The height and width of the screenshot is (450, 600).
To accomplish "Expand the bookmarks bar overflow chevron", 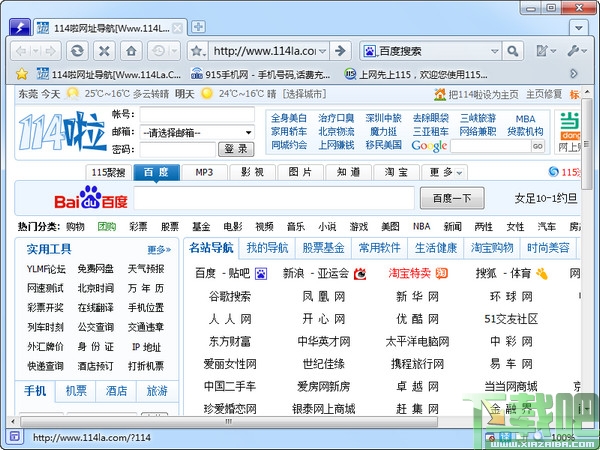I will [573, 73].
